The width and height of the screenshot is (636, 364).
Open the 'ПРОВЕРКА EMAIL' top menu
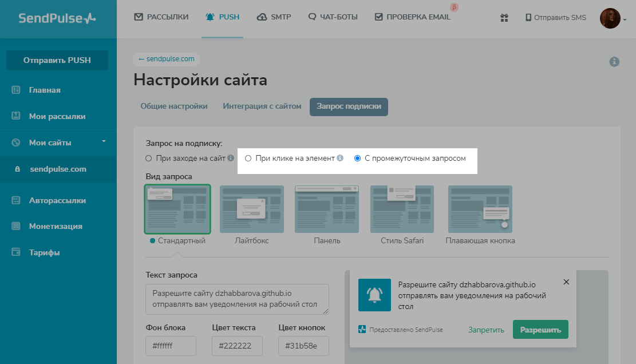413,17
